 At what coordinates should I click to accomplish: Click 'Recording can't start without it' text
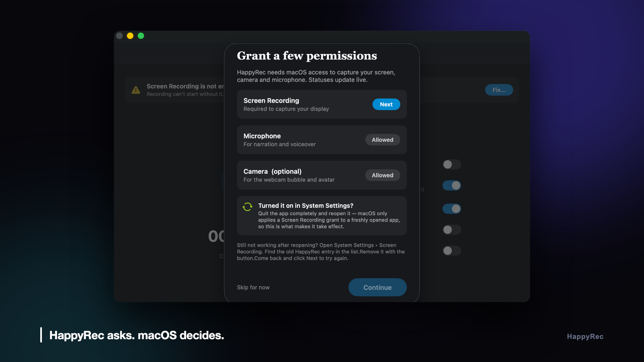[x=185, y=94]
